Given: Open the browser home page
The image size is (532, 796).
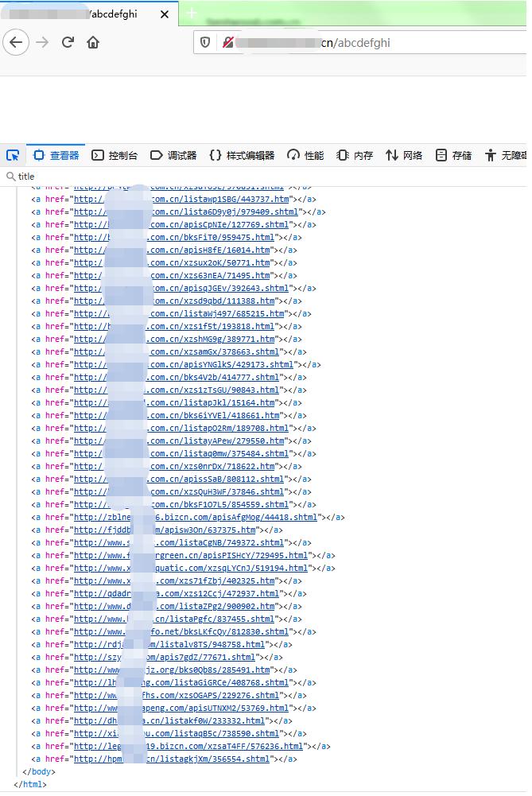Looking at the screenshot, I should pos(93,42).
